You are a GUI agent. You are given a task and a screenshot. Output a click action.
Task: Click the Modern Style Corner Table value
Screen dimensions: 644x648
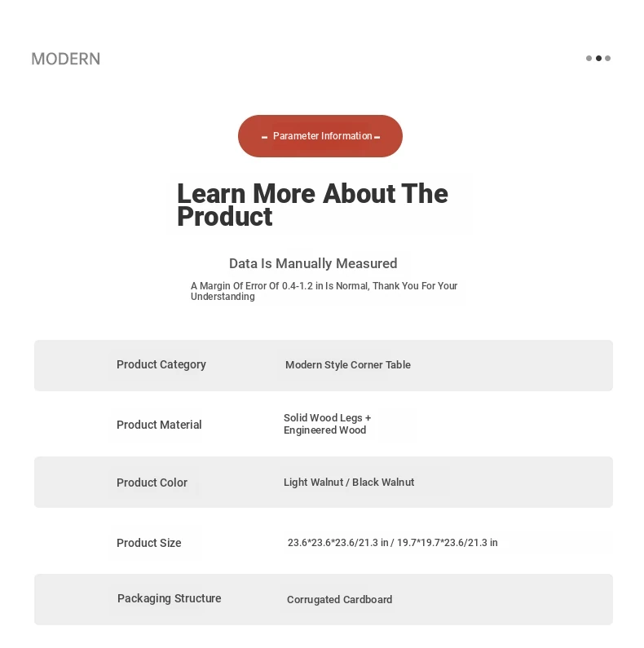point(348,365)
